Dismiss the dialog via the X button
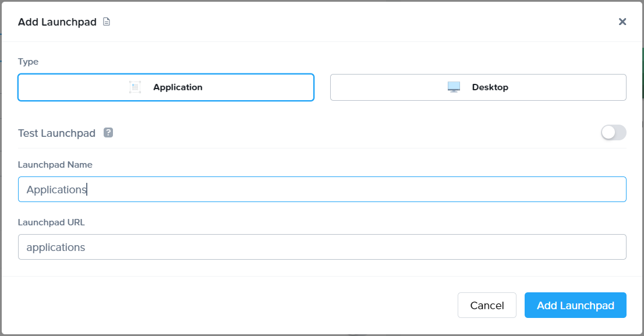This screenshot has width=644, height=336. (622, 22)
